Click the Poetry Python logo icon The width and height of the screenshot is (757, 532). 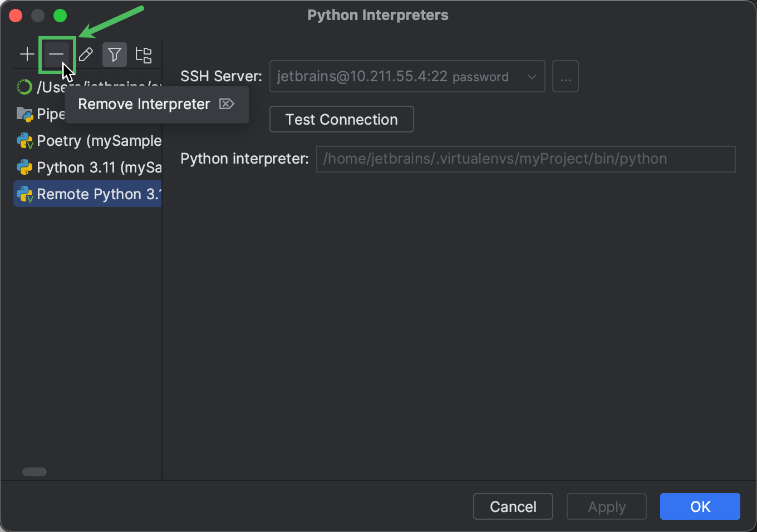click(25, 141)
